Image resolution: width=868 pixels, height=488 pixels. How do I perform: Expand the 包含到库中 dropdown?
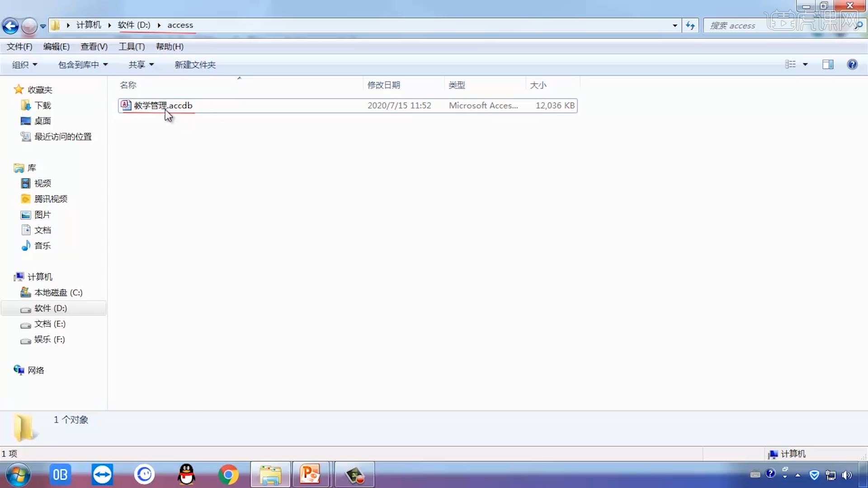[83, 65]
